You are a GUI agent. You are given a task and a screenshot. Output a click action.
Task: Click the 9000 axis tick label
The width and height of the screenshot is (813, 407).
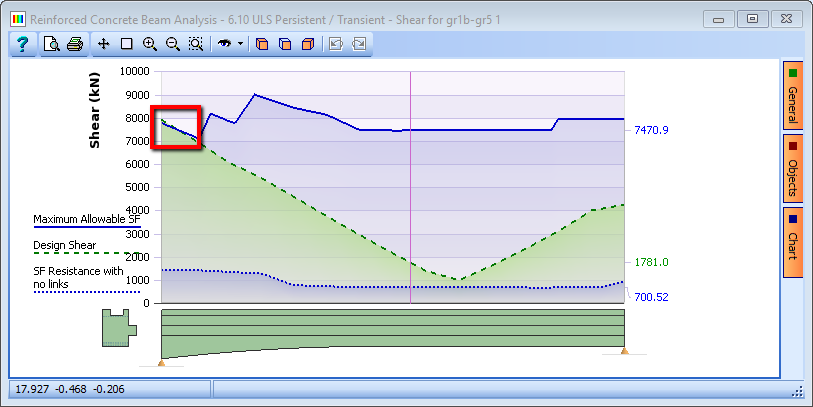click(x=137, y=95)
